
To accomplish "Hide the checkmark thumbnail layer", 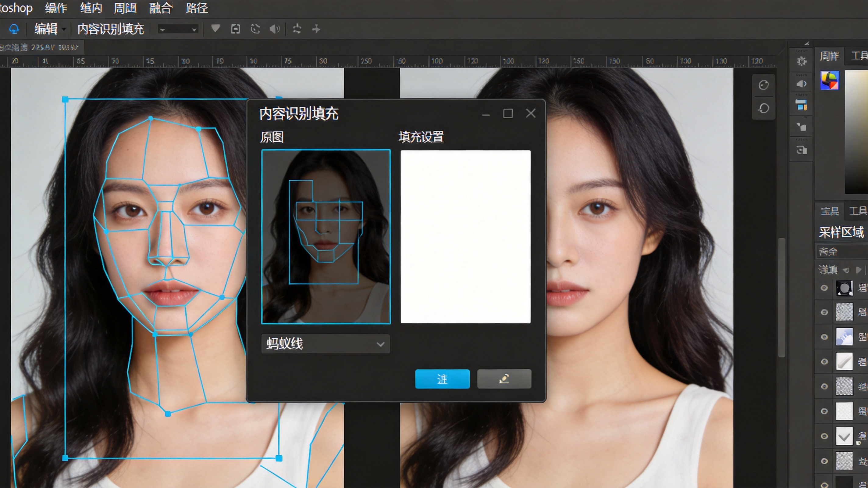I will pyautogui.click(x=824, y=436).
